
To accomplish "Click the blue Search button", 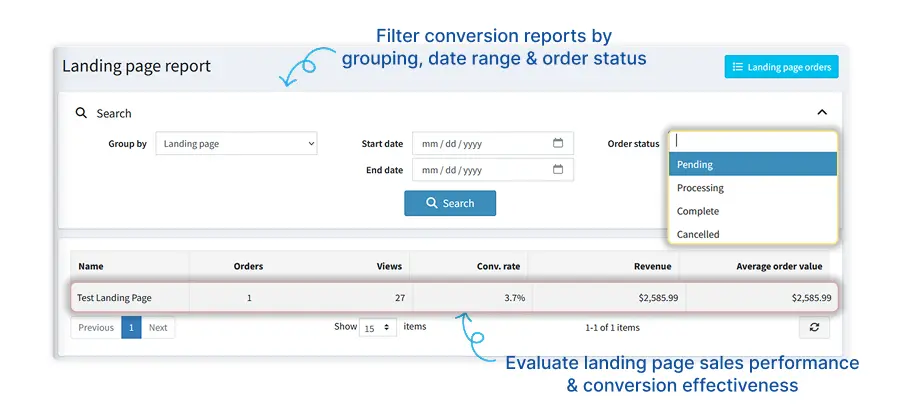I will point(450,203).
